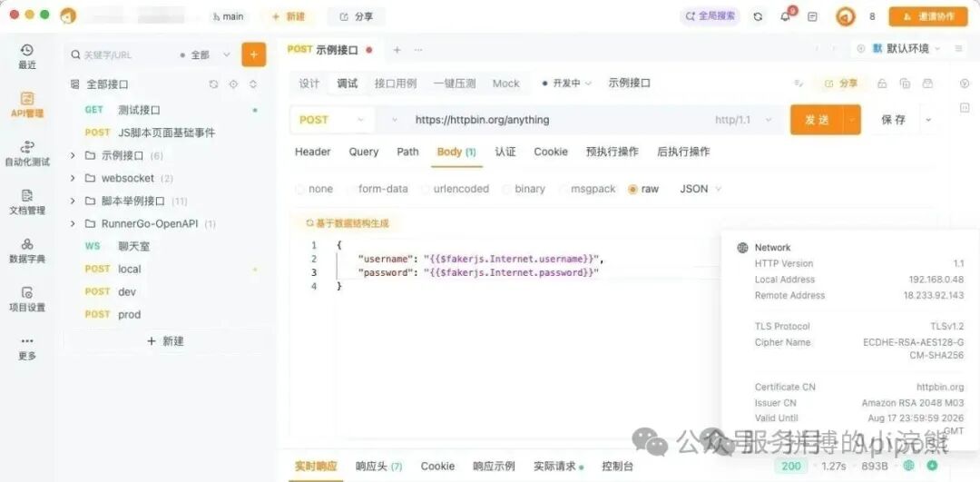Select the msgpack body type

point(587,189)
